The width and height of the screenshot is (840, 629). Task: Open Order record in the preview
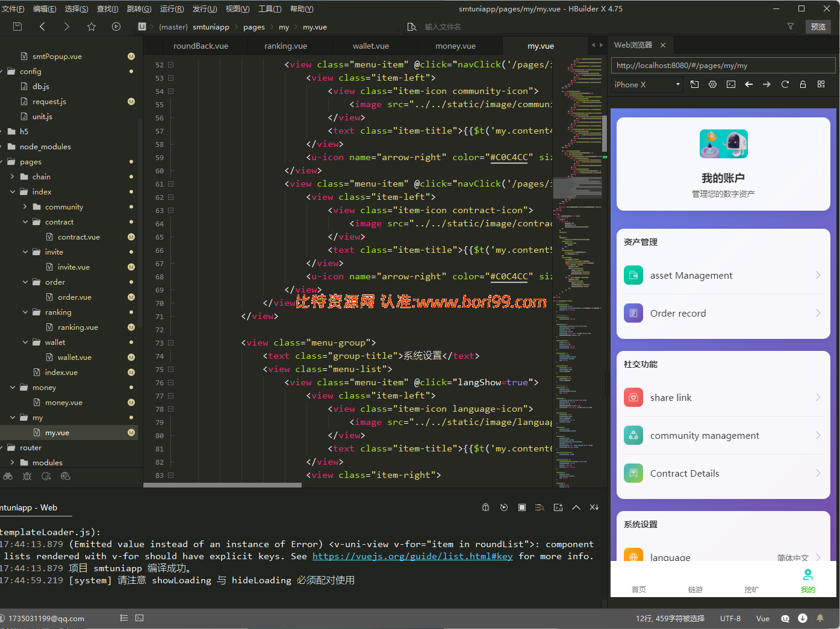pyautogui.click(x=723, y=314)
